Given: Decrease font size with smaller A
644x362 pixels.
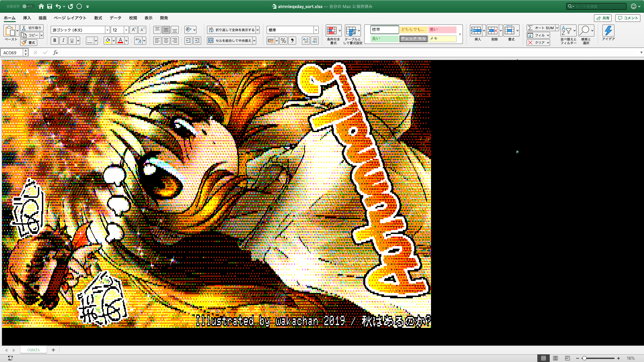Looking at the screenshot, I should (x=142, y=30).
